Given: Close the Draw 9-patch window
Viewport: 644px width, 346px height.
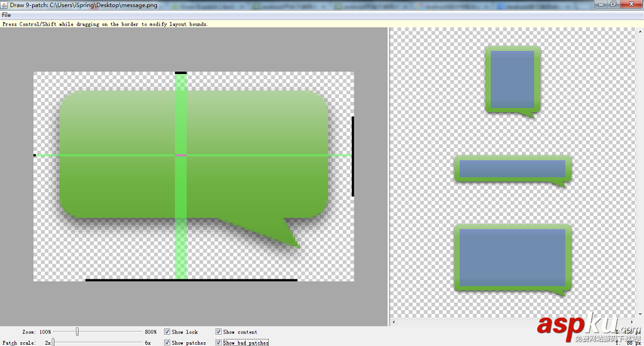Looking at the screenshot, I should pos(631,4).
